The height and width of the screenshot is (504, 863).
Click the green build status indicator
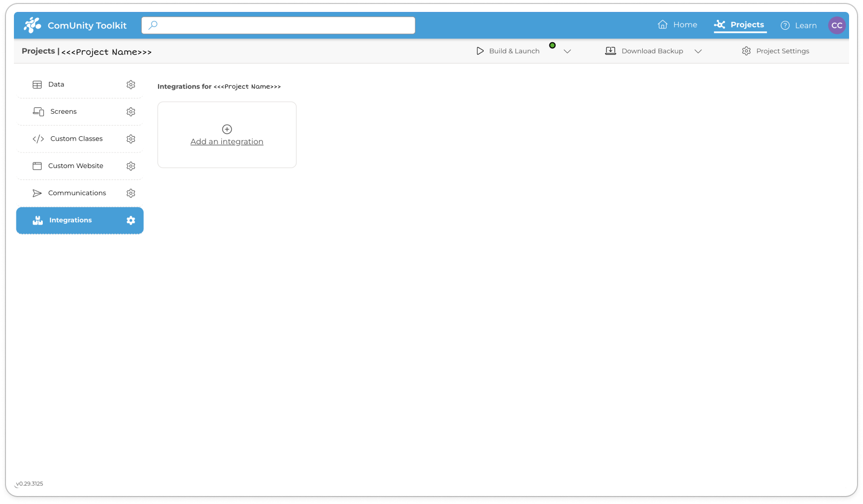click(x=552, y=45)
